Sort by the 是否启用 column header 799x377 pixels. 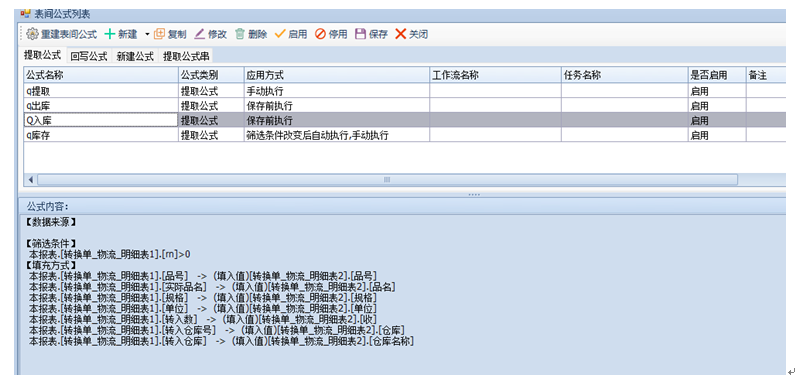click(717, 75)
